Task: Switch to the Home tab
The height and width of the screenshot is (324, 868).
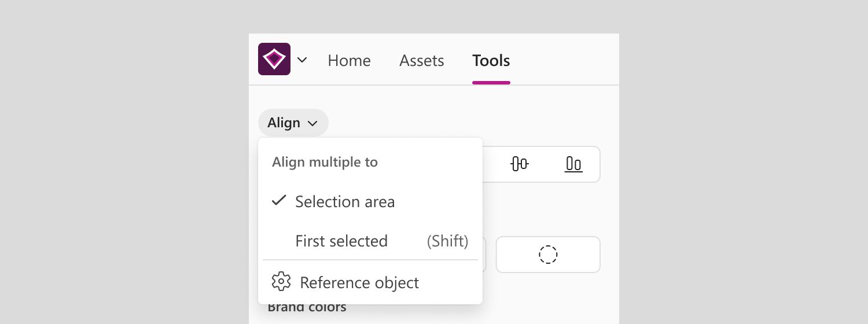Action: [x=350, y=60]
